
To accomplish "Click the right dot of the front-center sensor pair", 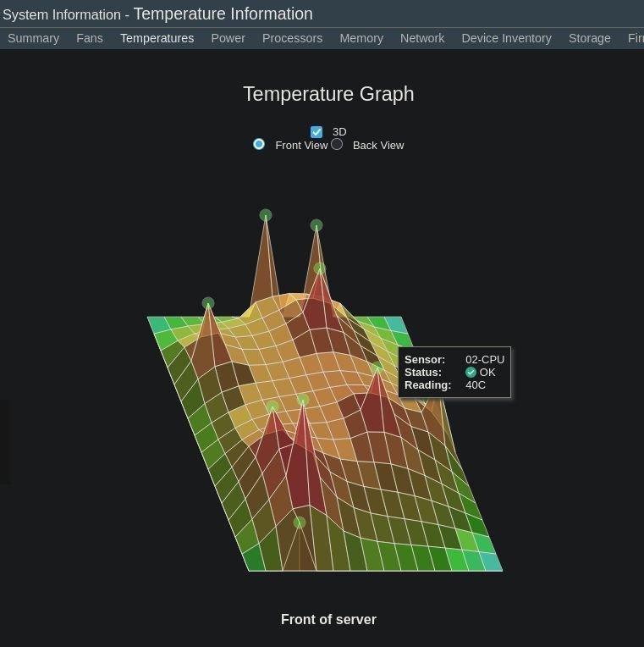I will 303,400.
